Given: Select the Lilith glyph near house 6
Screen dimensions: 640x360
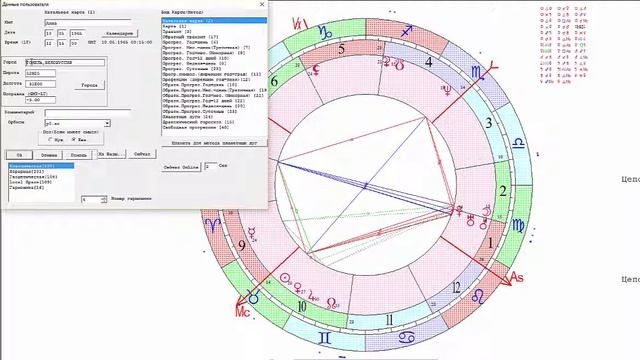Looking at the screenshot, I should 315,70.
